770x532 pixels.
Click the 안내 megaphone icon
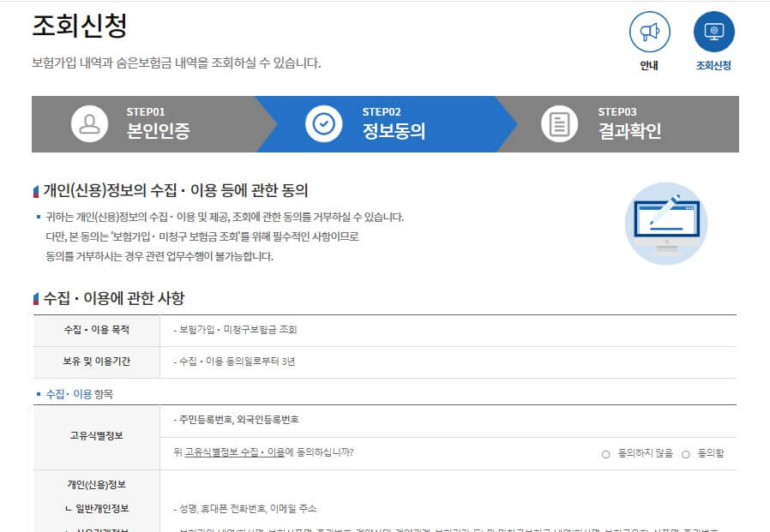coord(650,31)
